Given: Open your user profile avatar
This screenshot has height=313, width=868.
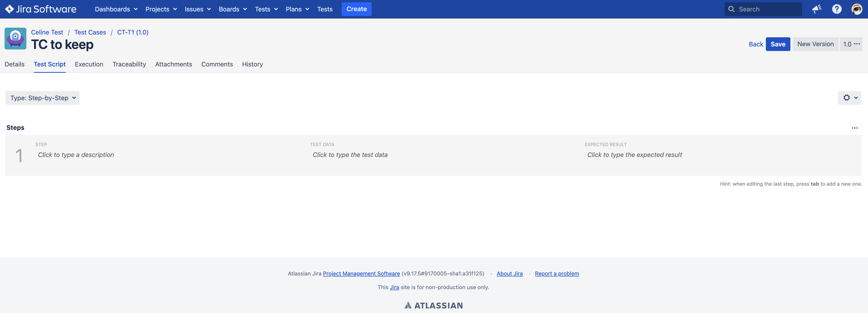Looking at the screenshot, I should point(857,9).
